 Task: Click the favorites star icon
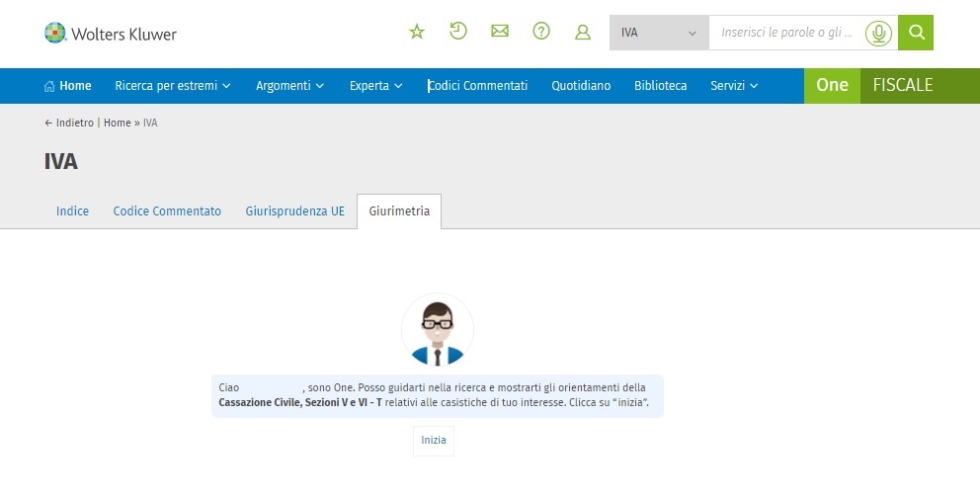(417, 33)
